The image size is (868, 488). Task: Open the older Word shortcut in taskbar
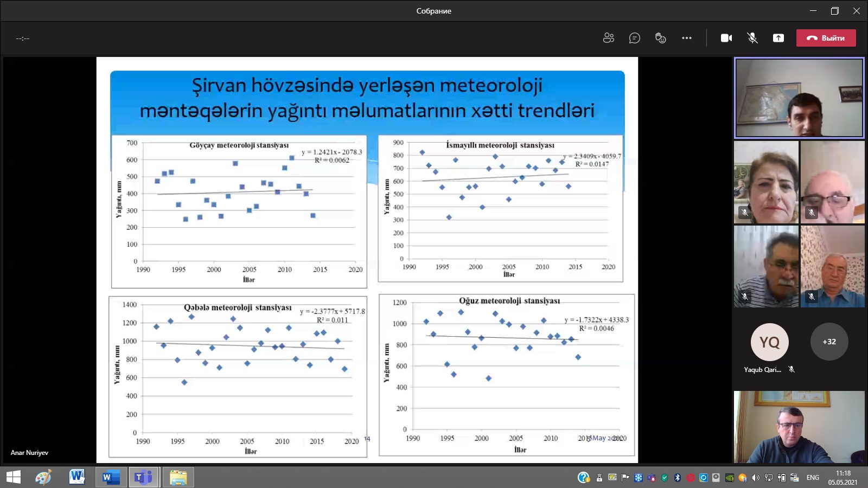(77, 477)
